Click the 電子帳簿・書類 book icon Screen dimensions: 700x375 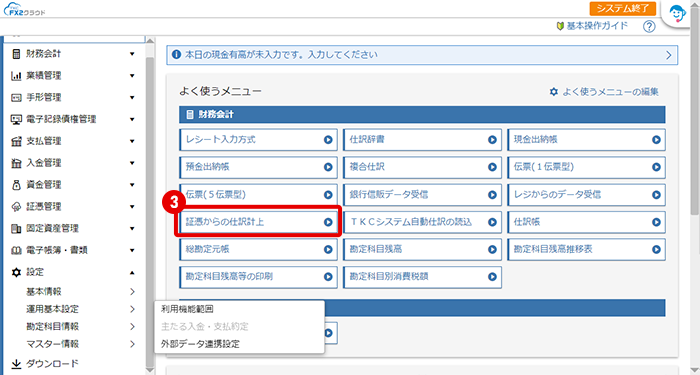coord(16,250)
